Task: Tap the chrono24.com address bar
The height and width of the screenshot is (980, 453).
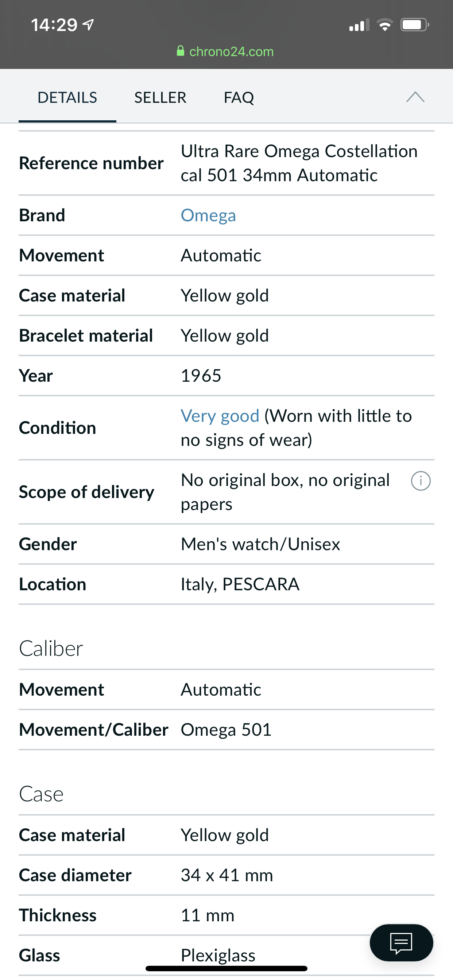Action: pos(225,51)
